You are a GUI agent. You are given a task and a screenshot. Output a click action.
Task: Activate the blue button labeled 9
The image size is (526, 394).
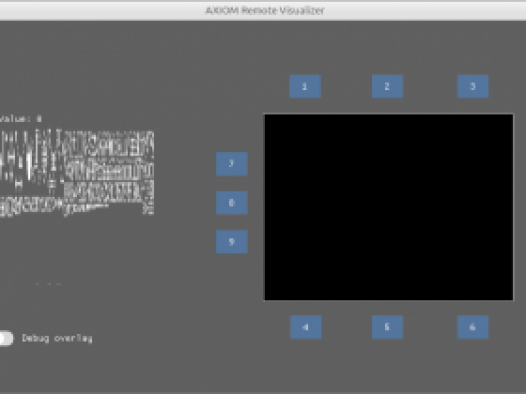pyautogui.click(x=232, y=242)
